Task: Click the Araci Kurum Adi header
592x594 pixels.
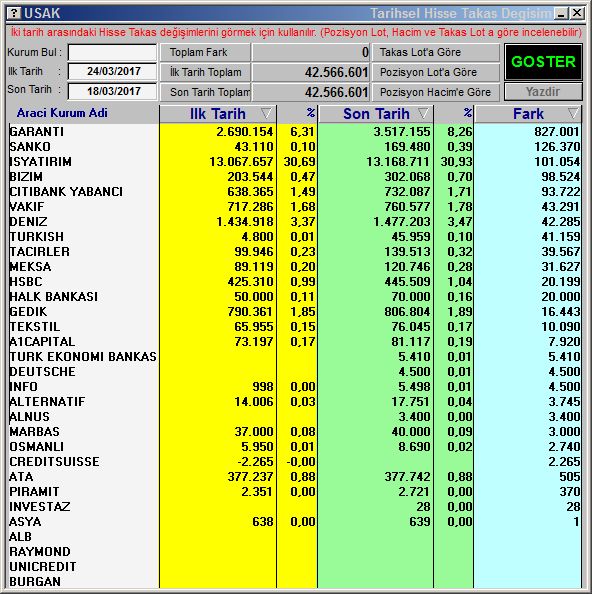Action: pyautogui.click(x=62, y=113)
